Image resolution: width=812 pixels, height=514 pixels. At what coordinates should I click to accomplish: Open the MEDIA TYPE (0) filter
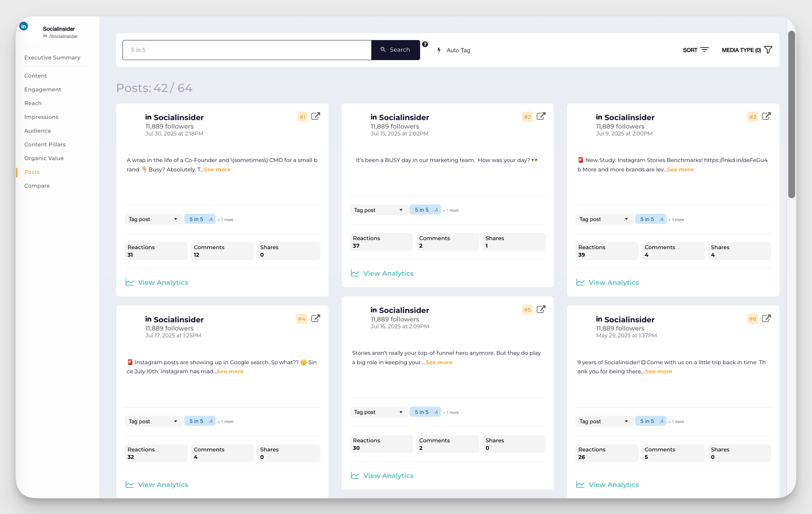pyautogui.click(x=747, y=50)
